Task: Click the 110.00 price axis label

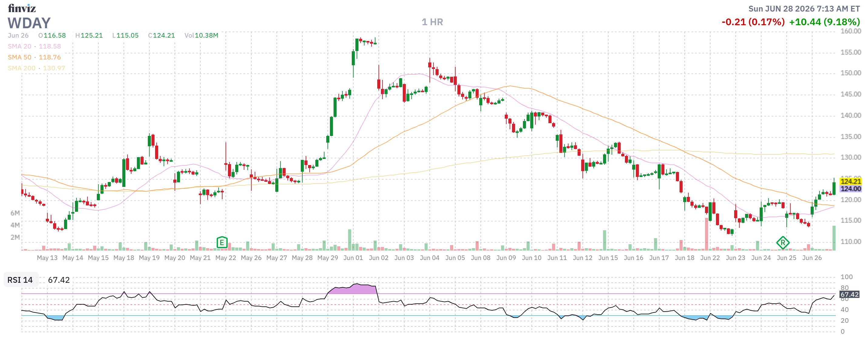Action: pyautogui.click(x=851, y=241)
